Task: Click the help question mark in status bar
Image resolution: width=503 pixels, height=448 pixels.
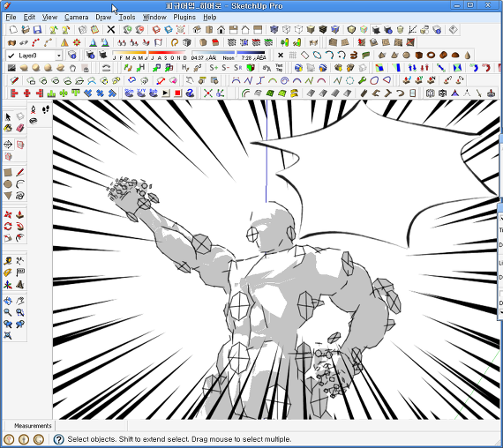Action: point(58,439)
